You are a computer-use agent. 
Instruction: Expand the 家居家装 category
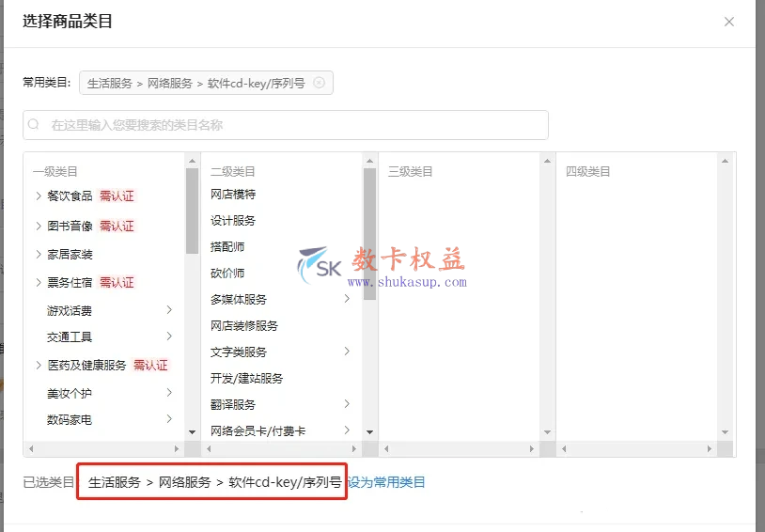tap(39, 255)
